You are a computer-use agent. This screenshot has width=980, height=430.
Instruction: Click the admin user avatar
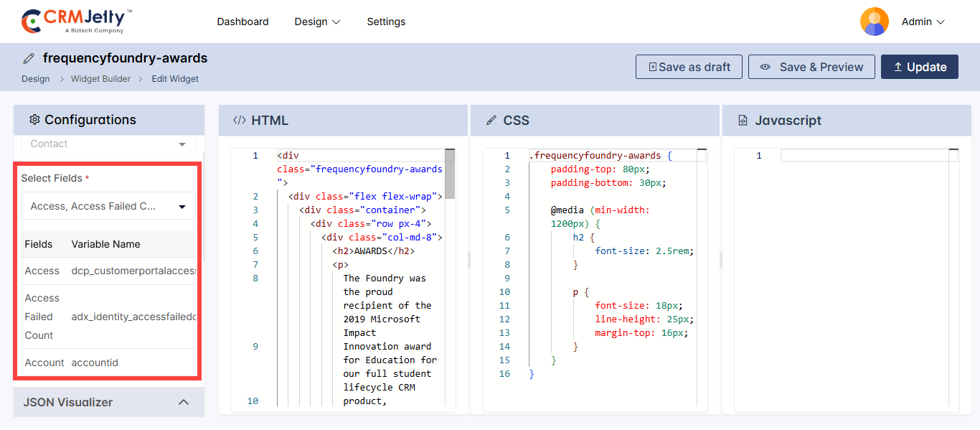click(x=874, y=22)
